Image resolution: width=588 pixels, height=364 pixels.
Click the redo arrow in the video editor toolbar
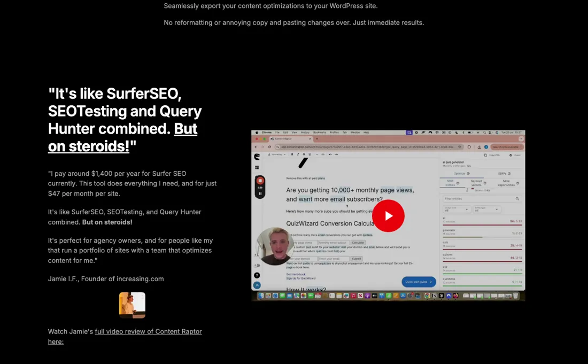(336, 154)
